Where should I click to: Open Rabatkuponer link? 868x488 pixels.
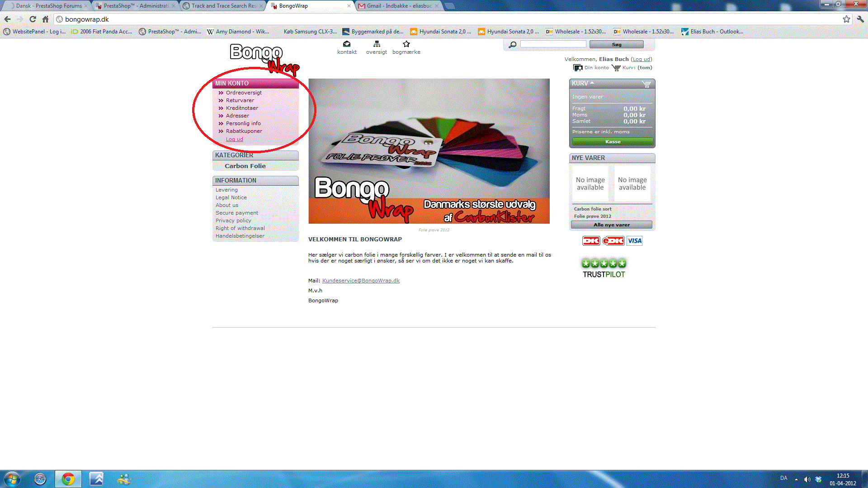[244, 131]
